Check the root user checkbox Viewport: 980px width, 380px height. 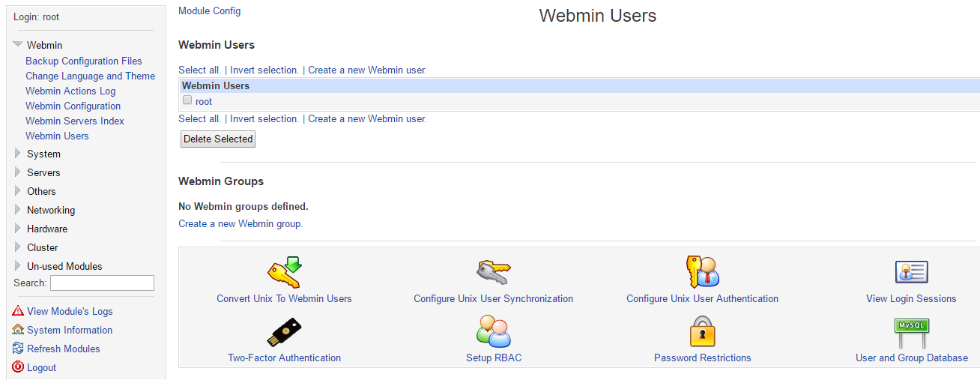tap(187, 100)
